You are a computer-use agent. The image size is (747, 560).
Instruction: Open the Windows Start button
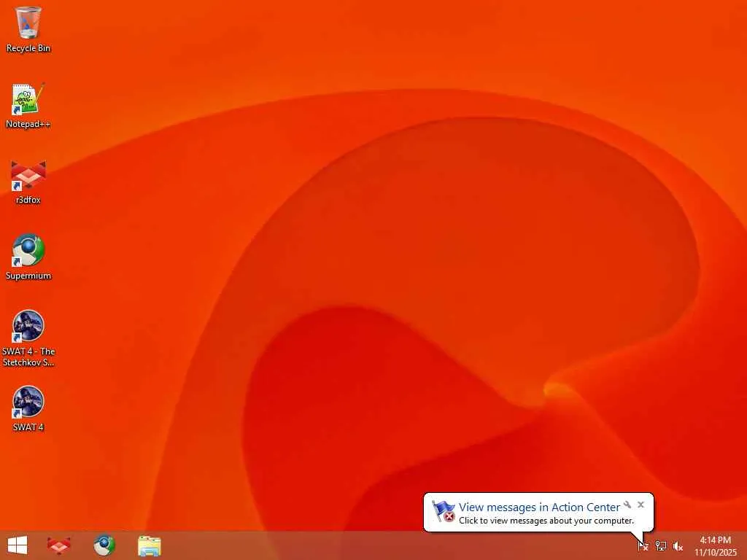click(x=18, y=545)
